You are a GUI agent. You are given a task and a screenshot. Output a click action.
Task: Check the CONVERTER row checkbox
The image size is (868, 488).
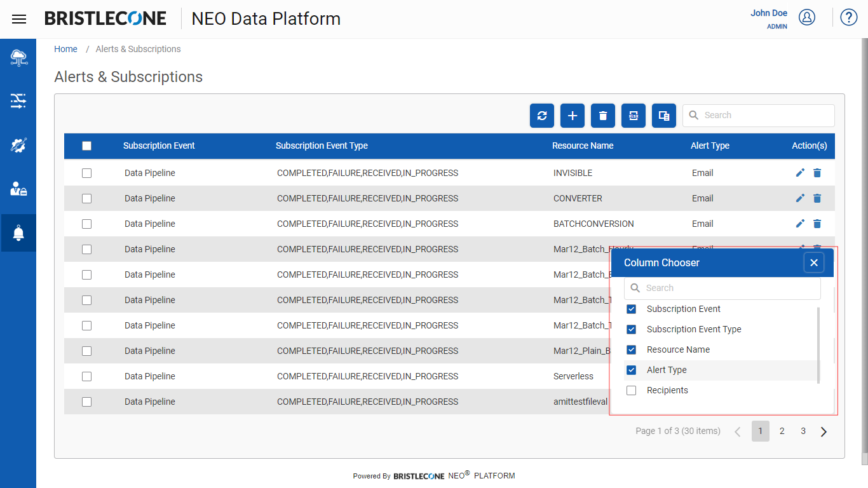87,198
